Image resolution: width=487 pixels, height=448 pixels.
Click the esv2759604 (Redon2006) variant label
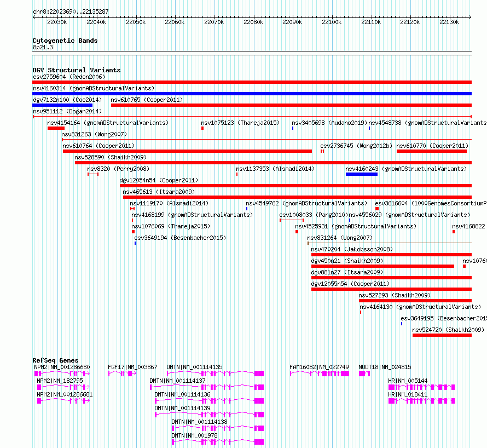[69, 77]
